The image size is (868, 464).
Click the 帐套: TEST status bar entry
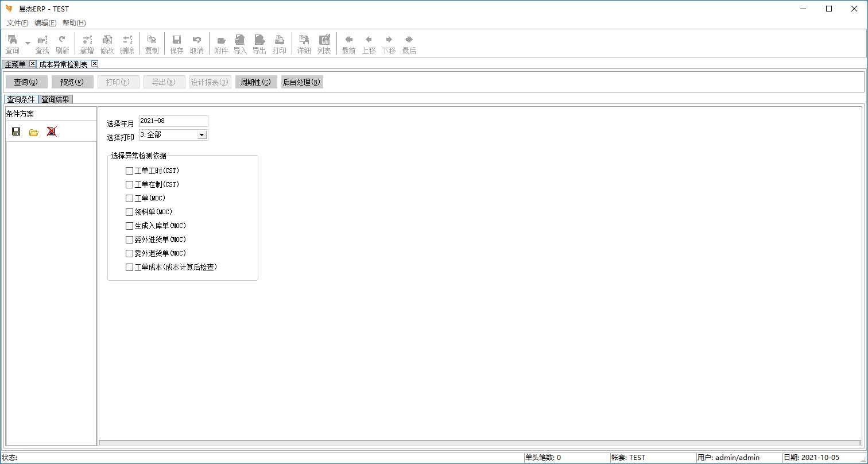pyautogui.click(x=629, y=458)
